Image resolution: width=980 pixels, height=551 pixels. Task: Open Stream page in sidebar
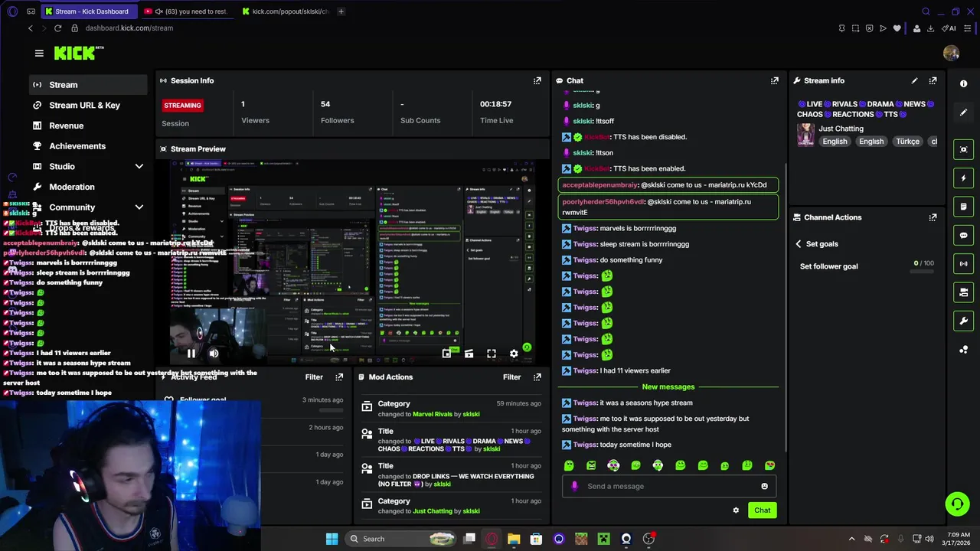click(x=88, y=85)
